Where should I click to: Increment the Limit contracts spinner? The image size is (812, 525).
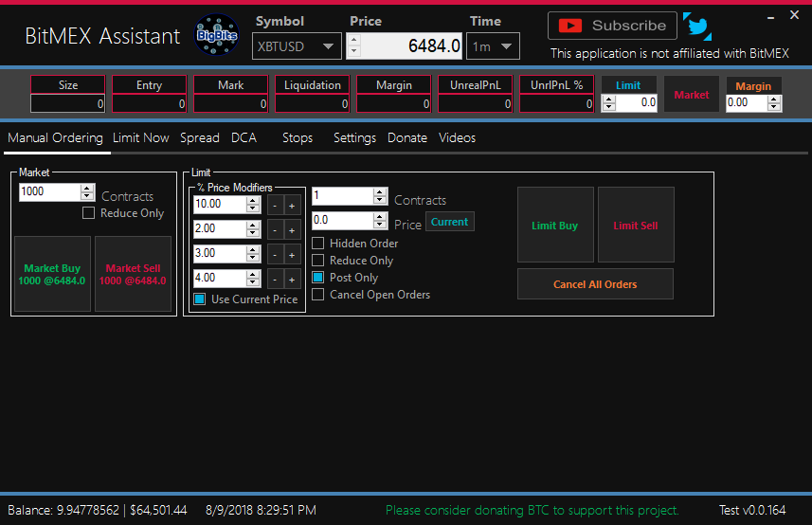click(380, 192)
